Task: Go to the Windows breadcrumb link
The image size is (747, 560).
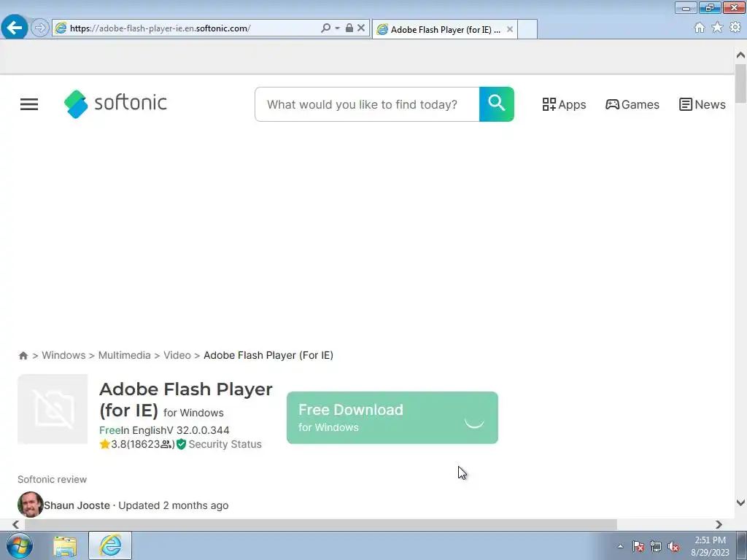Action: 63,355
